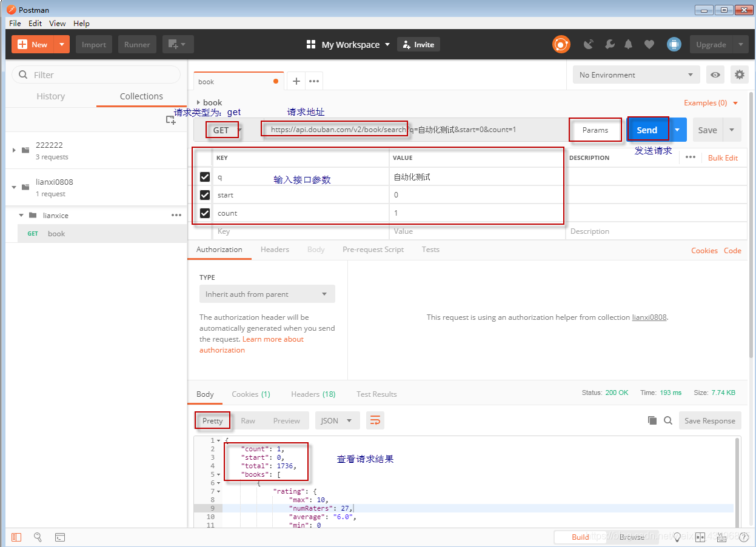Image resolution: width=756 pixels, height=547 pixels.
Task: Click the heart icon in header
Action: (x=649, y=44)
